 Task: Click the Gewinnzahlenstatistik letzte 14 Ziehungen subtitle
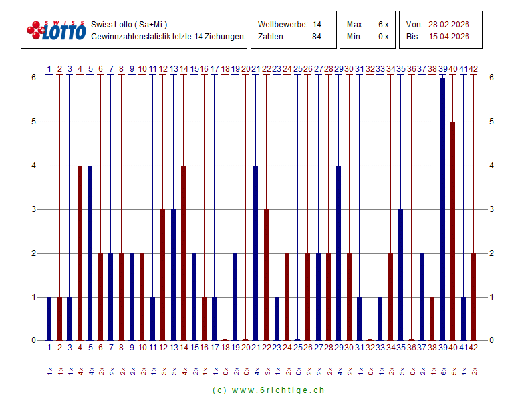tap(167, 37)
